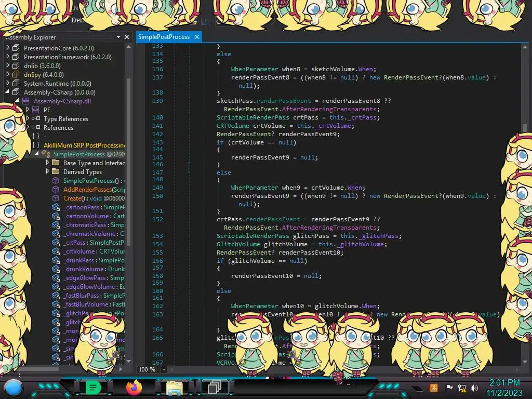Select the _chromaticVolume field row
This screenshot has width=532, height=399.
[88, 234]
